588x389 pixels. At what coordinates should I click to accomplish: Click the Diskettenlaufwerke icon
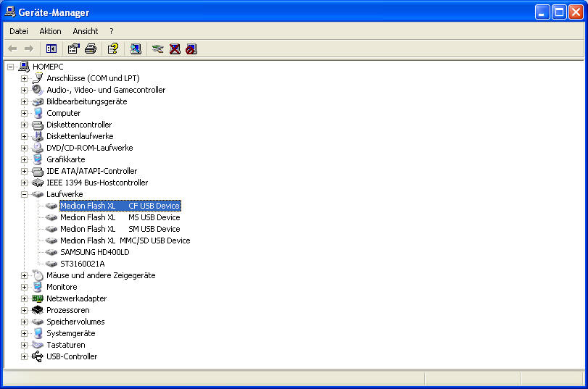point(38,136)
